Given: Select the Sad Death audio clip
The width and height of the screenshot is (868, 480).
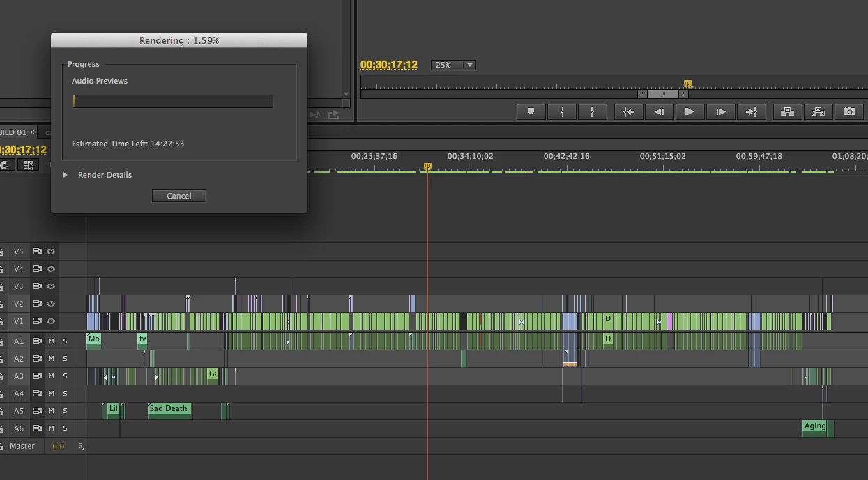Looking at the screenshot, I should [169, 411].
